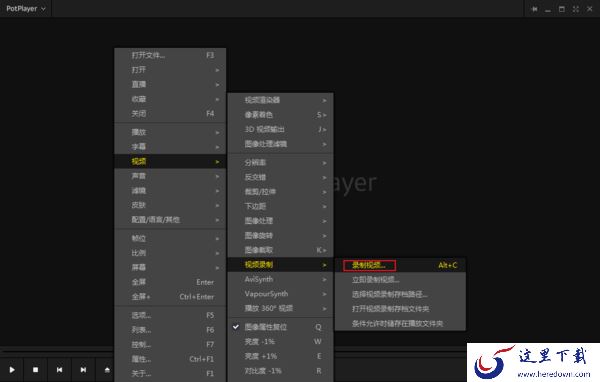Choose 选择视频录制存档路径...
This screenshot has height=382, width=600.
pos(400,294)
